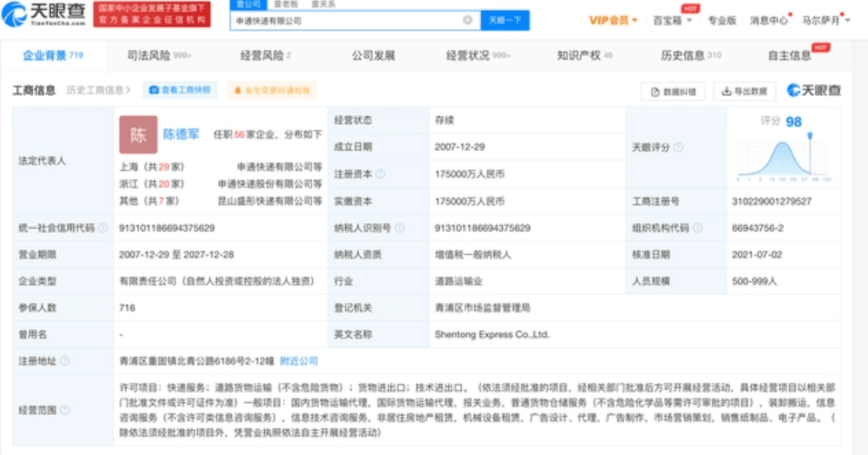Select the 工商注册号 value 310229001279527
The width and height of the screenshot is (868, 455).
click(x=772, y=201)
